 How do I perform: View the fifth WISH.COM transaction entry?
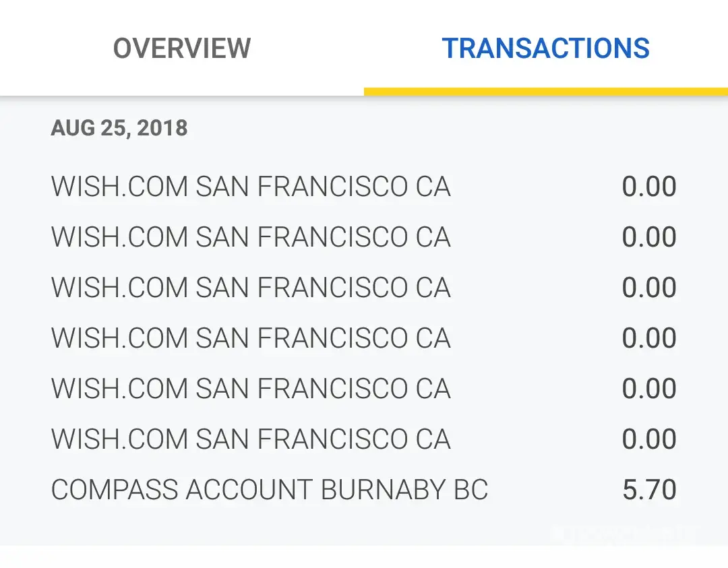click(x=251, y=389)
